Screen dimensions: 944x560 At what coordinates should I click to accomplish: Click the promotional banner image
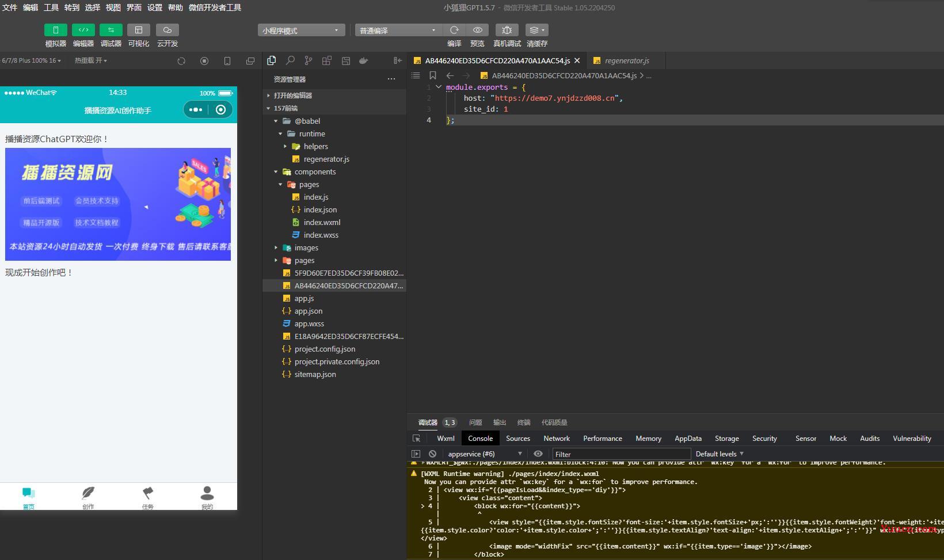point(118,204)
